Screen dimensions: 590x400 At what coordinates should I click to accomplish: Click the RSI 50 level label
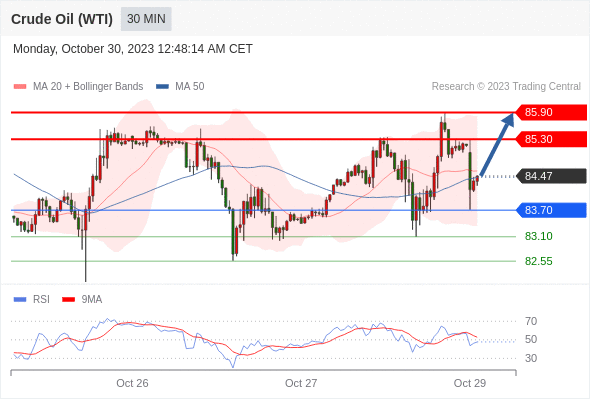(531, 339)
